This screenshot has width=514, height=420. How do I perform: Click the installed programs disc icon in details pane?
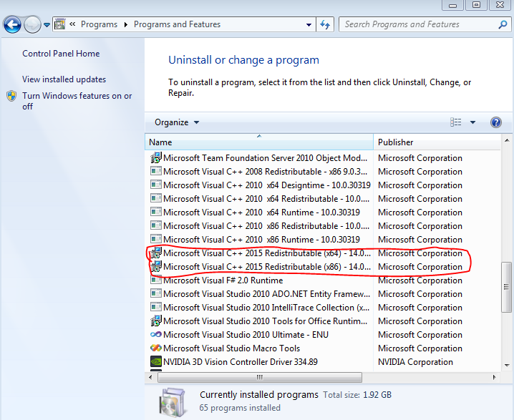point(173,402)
